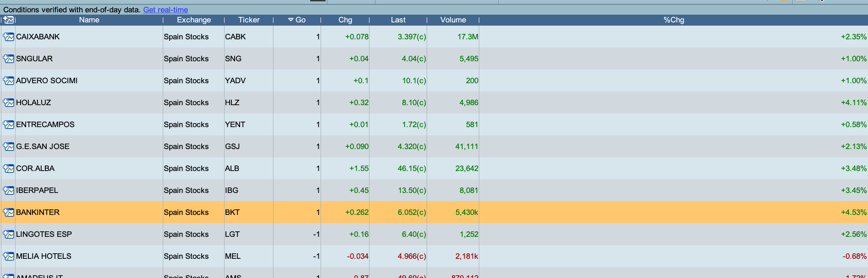Select the LINGOTES ESP row name

coord(44,234)
